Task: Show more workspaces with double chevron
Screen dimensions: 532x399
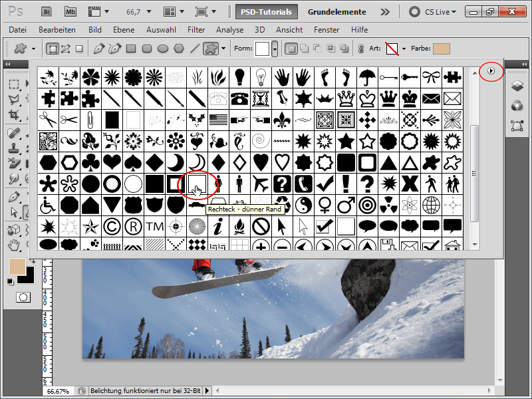Action: 385,12
